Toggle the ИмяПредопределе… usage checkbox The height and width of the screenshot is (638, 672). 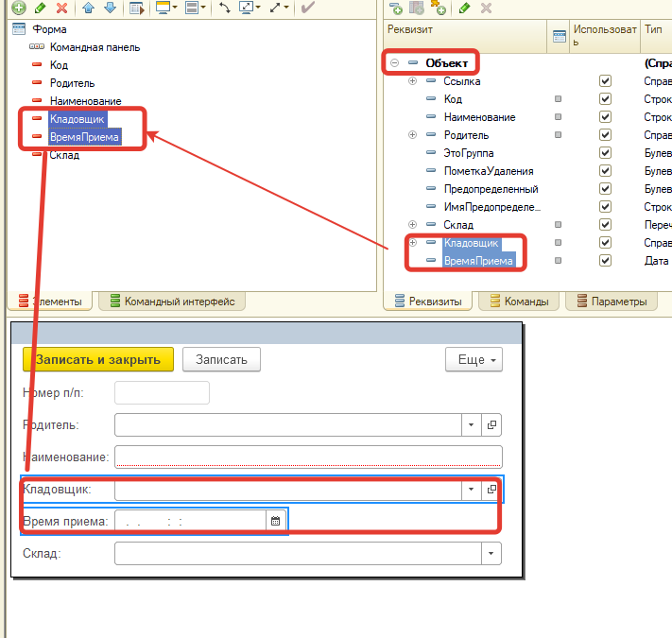pyautogui.click(x=605, y=207)
